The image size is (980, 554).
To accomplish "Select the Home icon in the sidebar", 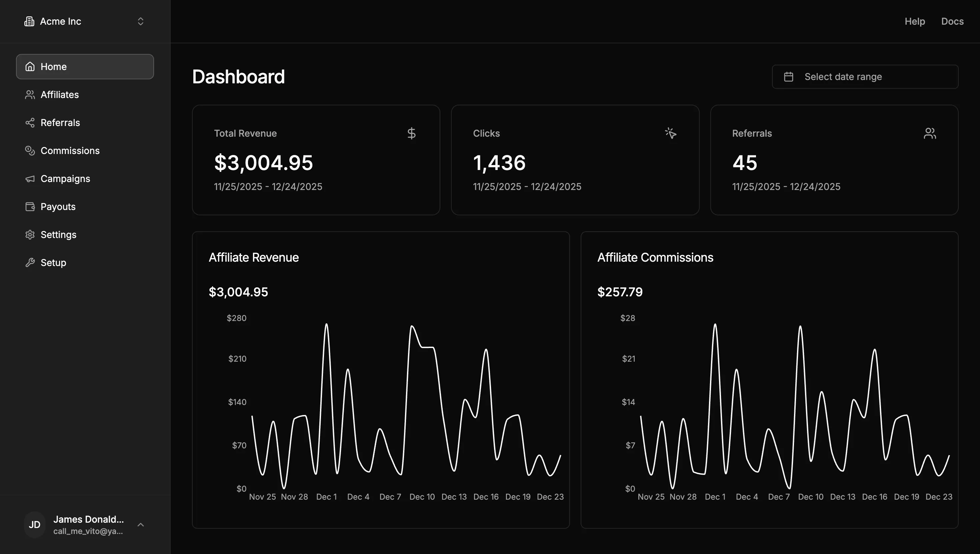I will [30, 67].
